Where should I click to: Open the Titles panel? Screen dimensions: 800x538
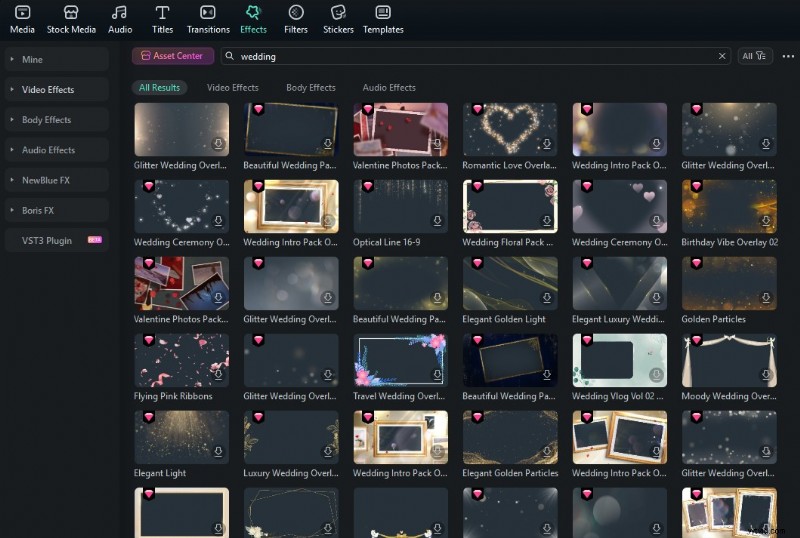[161, 14]
